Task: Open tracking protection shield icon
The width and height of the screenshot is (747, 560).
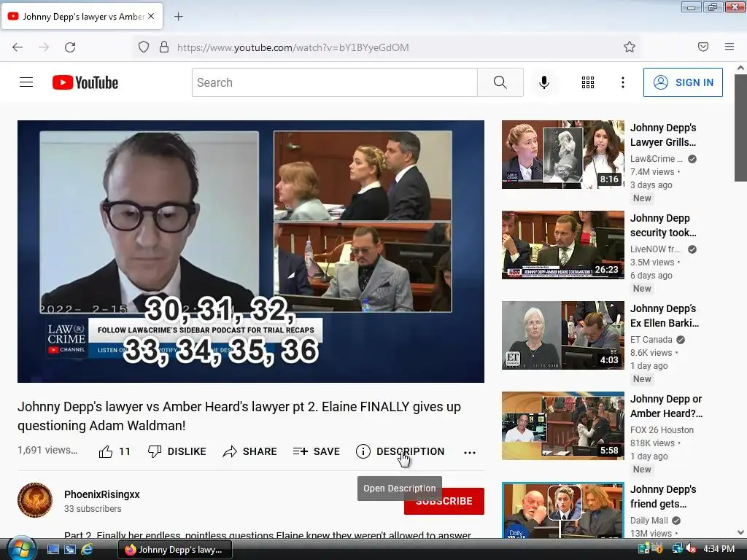Action: tap(144, 47)
